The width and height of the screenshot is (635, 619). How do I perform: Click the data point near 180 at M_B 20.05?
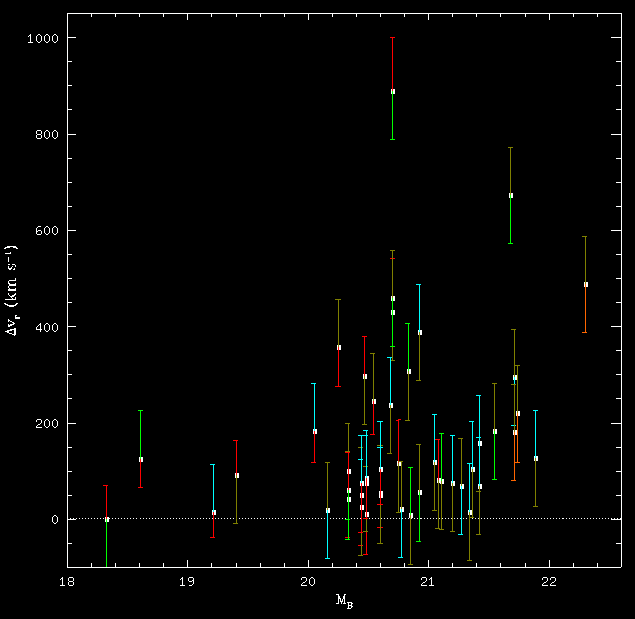click(x=315, y=431)
